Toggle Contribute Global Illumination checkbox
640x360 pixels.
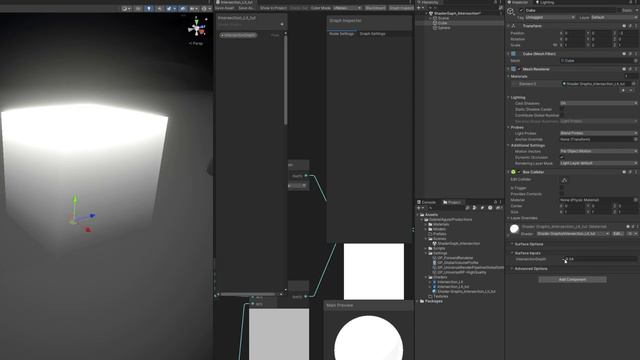(562, 116)
